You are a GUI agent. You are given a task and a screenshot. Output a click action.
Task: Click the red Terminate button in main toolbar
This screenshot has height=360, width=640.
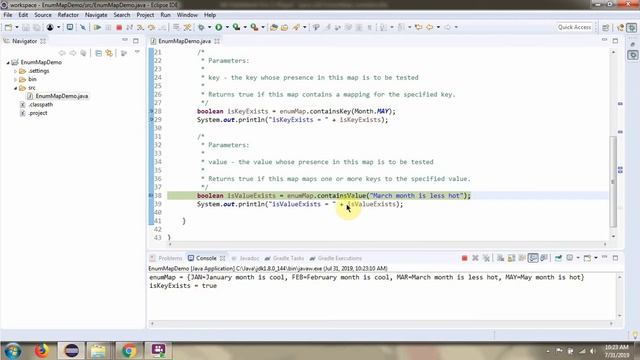click(x=119, y=27)
